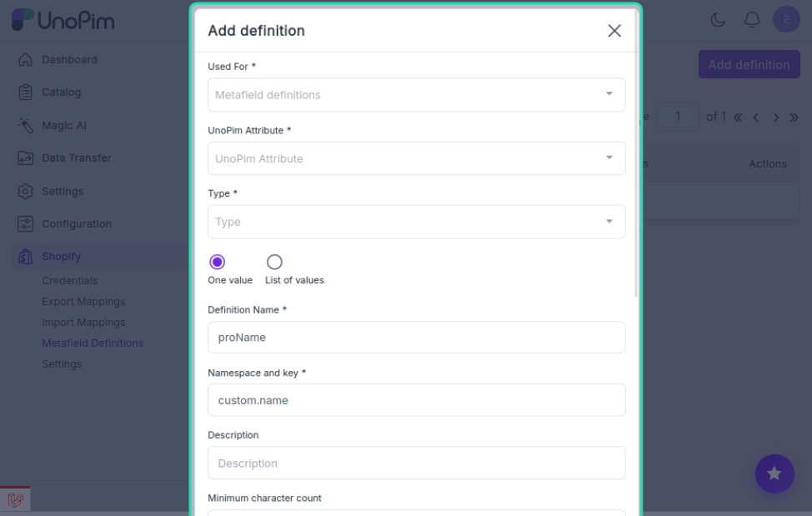Click the Add definition button behind dialog

(749, 65)
